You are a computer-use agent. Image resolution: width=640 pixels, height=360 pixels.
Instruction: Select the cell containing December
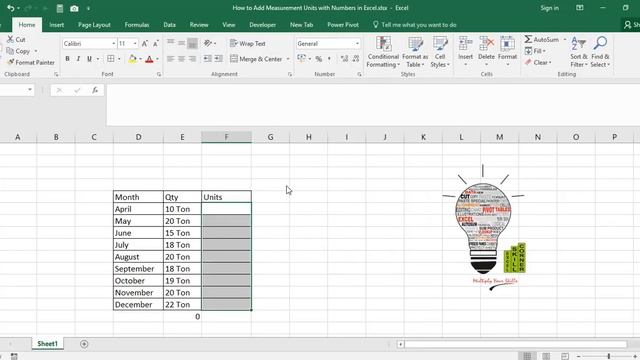138,304
